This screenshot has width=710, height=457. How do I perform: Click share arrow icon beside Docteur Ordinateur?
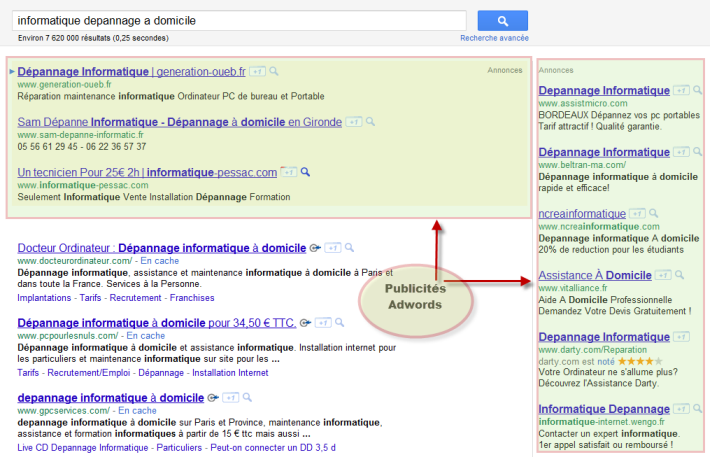315,248
